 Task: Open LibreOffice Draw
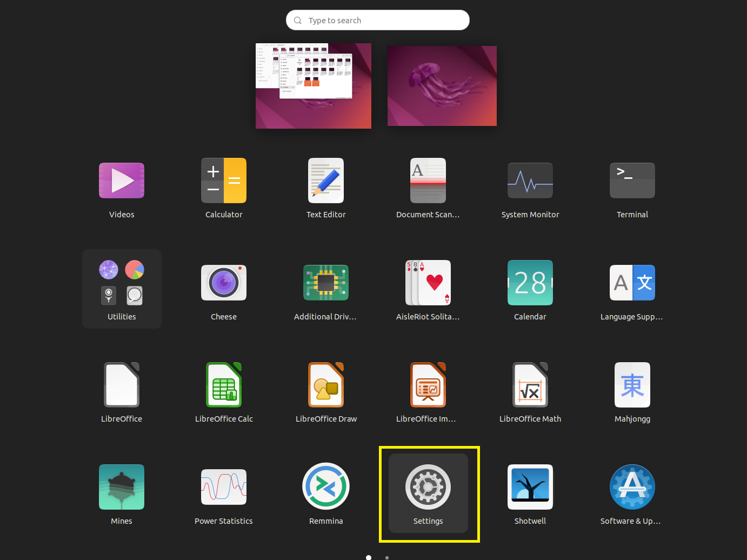point(326,385)
